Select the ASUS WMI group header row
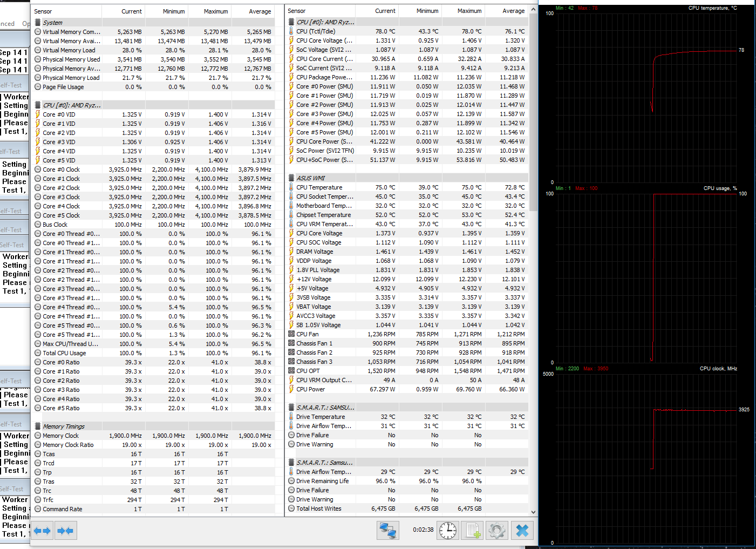 point(406,178)
